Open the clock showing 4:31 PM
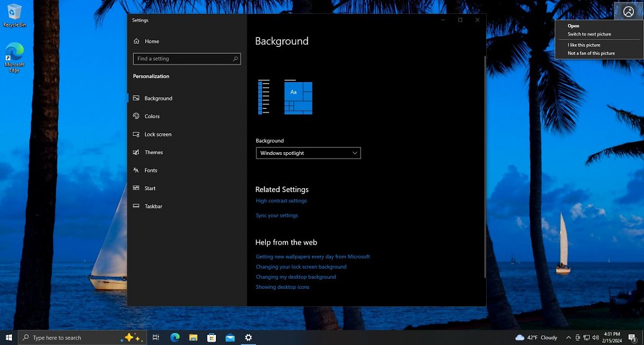Viewport: 644px width, 345px height. coord(612,337)
